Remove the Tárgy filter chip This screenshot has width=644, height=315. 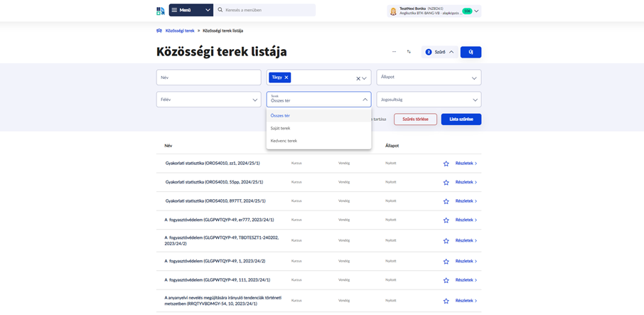click(x=286, y=78)
